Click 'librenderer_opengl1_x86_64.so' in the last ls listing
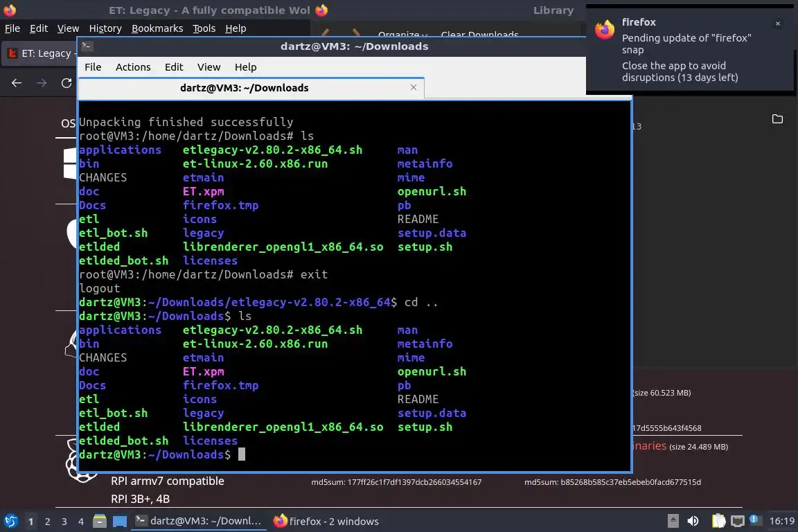 [x=283, y=427]
